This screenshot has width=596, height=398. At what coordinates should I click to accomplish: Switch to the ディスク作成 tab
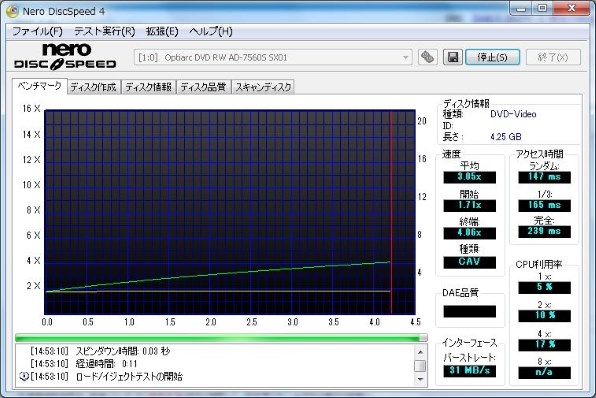click(94, 87)
